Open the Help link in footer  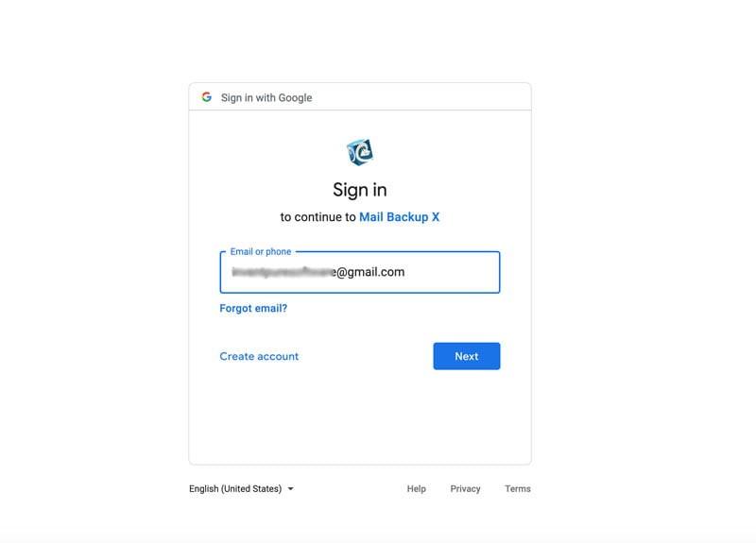click(x=416, y=488)
